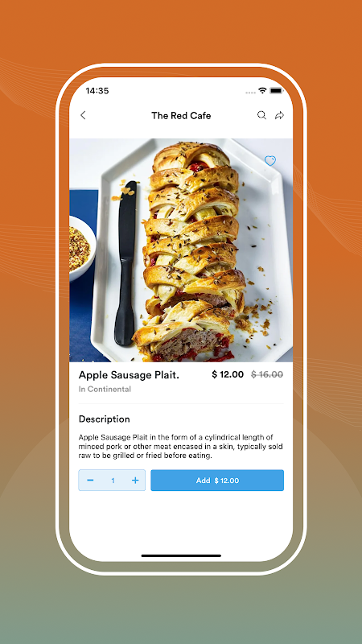Tap the 14:35 clock in status bar
The width and height of the screenshot is (362, 644).
(97, 91)
